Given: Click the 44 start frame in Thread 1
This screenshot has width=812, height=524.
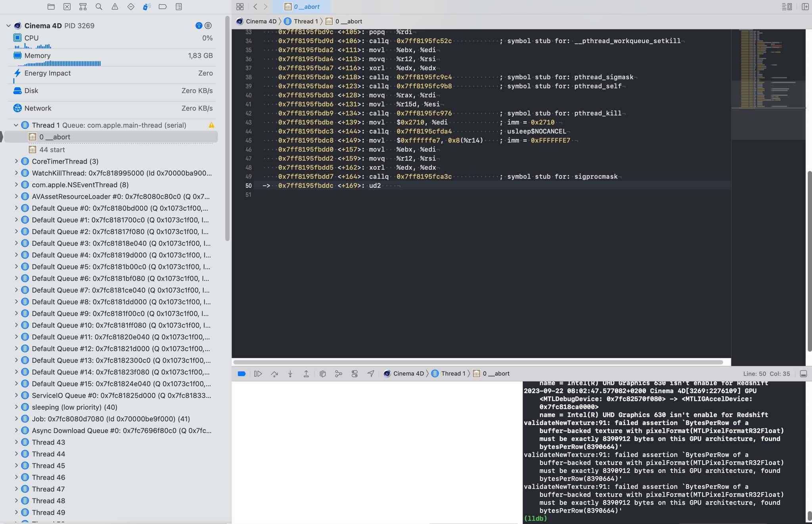Looking at the screenshot, I should click(52, 149).
